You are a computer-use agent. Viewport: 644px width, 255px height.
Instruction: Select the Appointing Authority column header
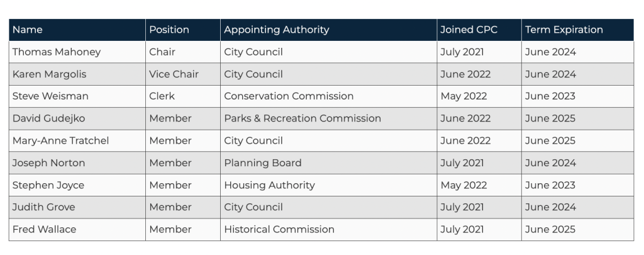[x=276, y=30]
